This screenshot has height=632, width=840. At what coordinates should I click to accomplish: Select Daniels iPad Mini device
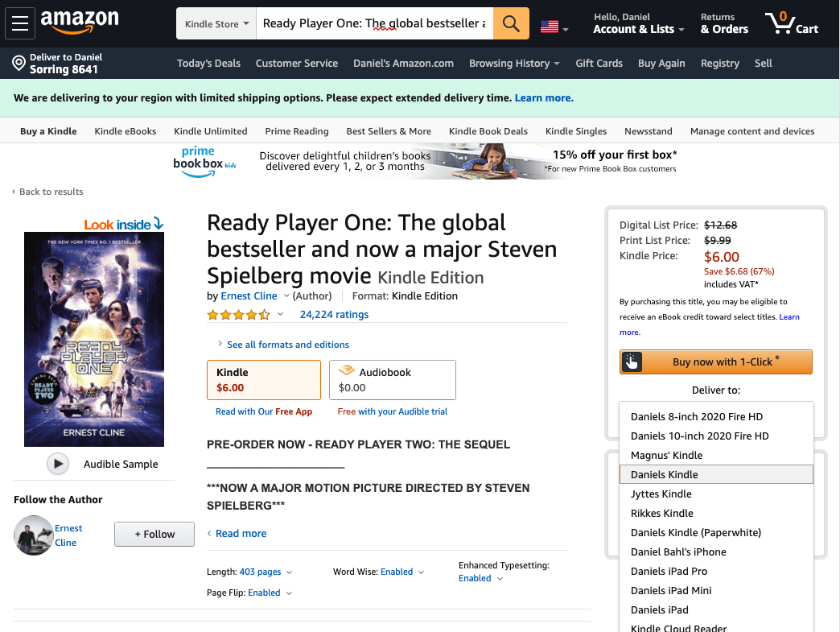pos(716,590)
